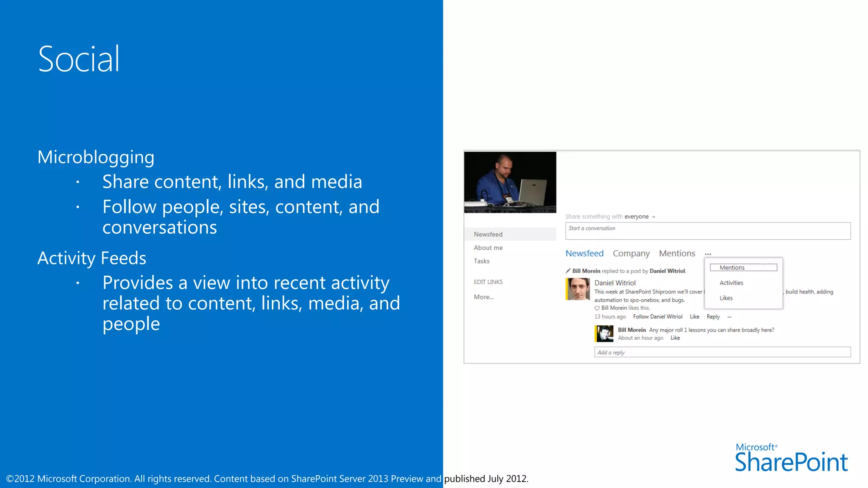This screenshot has width=868, height=488.
Task: Click the Add a reply field
Action: 722,352
